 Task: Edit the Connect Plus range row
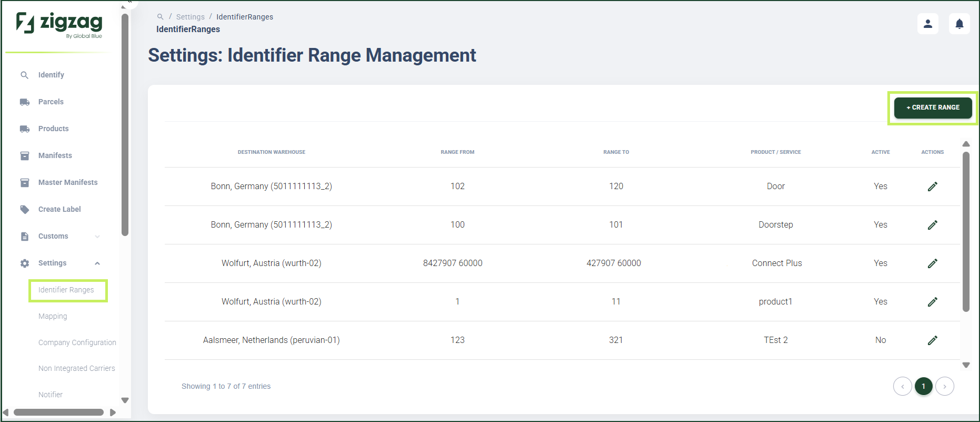(932, 263)
